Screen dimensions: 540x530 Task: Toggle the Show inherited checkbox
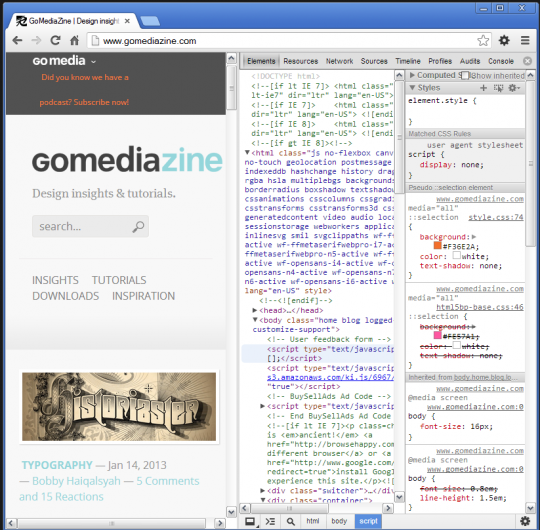[465, 75]
